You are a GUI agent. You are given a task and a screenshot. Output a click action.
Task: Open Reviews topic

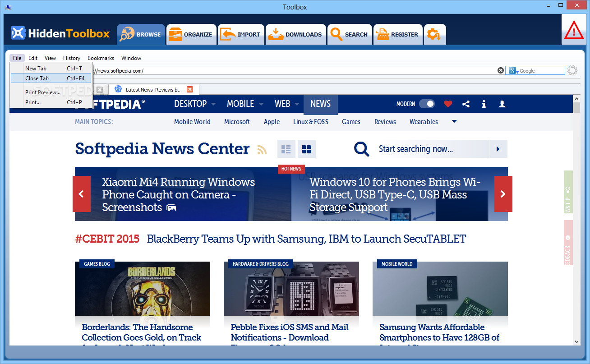pyautogui.click(x=385, y=122)
